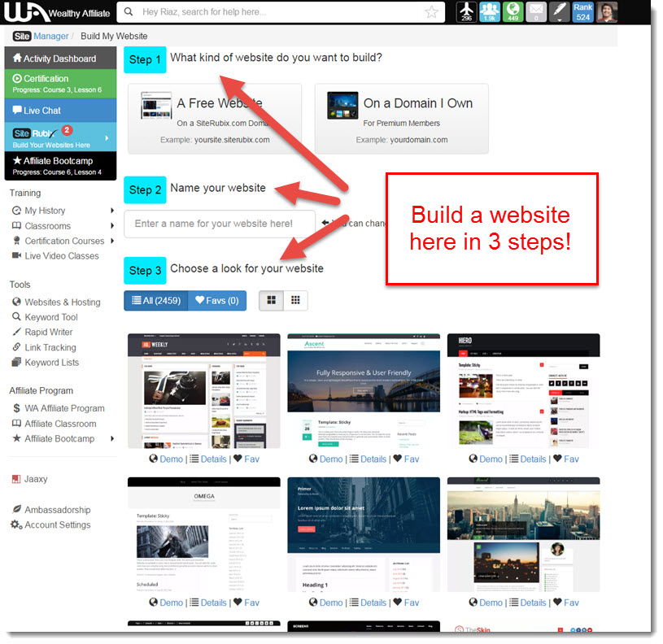Select the Primer theme thumbnail
The image size is (663, 644).
click(364, 534)
